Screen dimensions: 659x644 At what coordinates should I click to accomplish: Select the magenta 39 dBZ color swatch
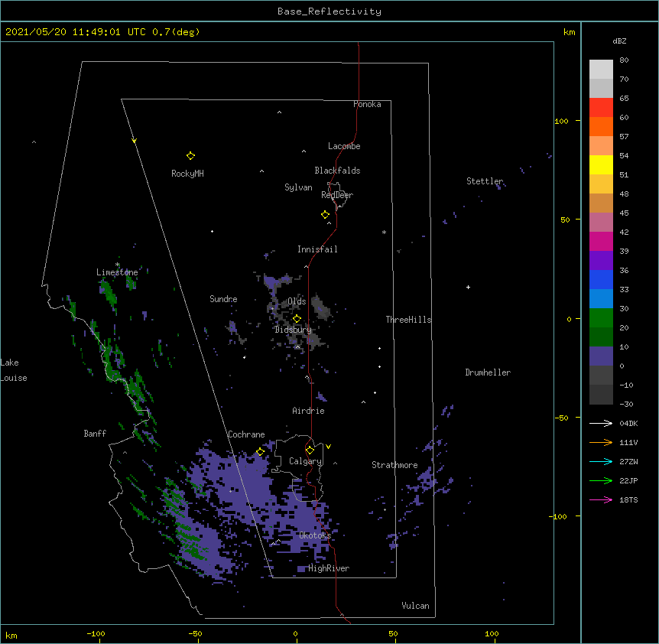(601, 241)
